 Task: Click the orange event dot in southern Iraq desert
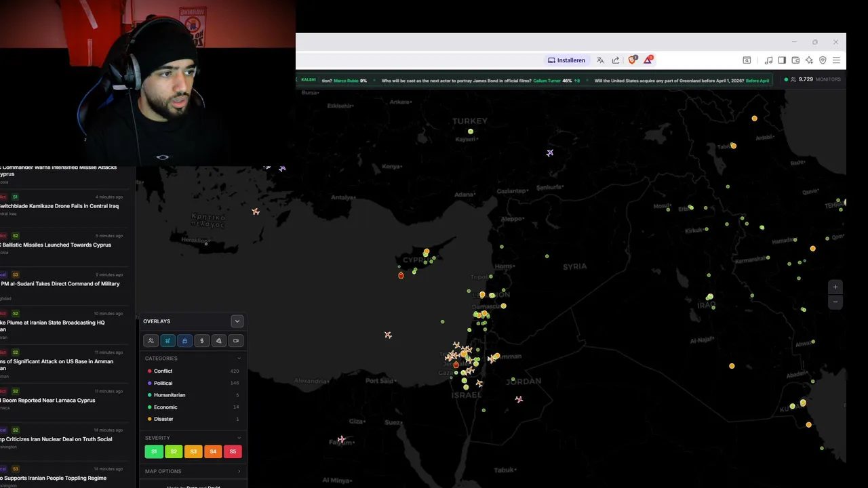pyautogui.click(x=732, y=366)
